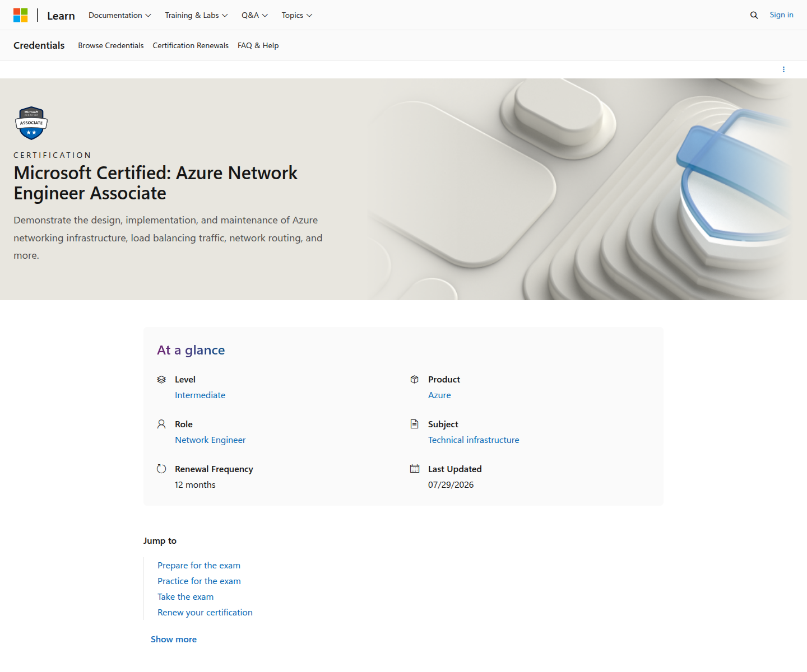This screenshot has width=807, height=672.
Task: Jump to Take the exam
Action: tap(185, 597)
